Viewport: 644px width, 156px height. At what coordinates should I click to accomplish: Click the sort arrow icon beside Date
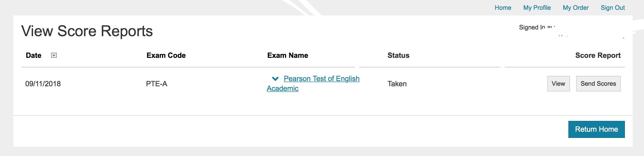[54, 55]
